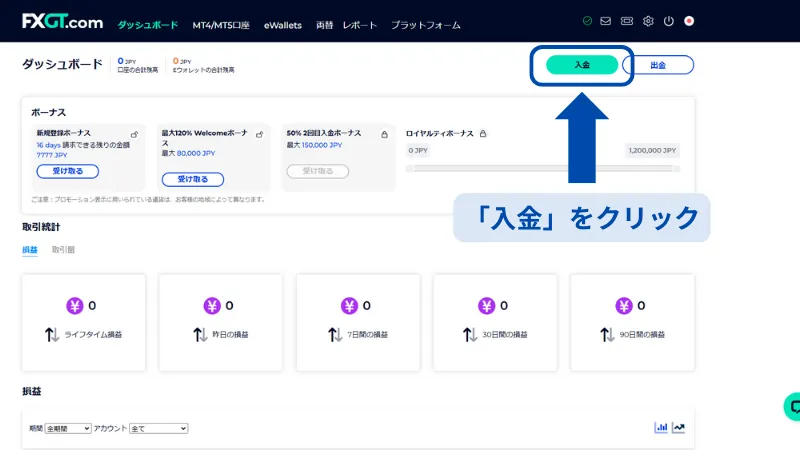Click arrows icon beside 7日間の損益
This screenshot has height=450, width=800.
tap(335, 335)
